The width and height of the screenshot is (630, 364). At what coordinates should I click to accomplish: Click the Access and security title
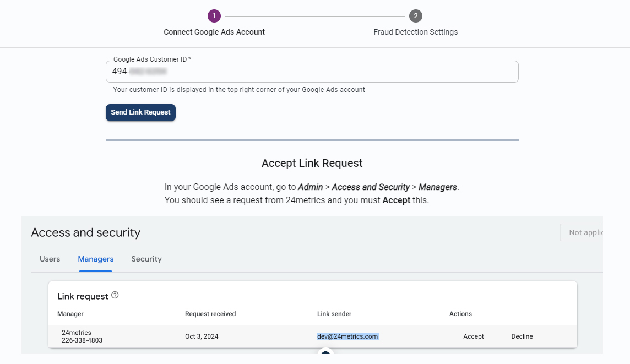85,232
